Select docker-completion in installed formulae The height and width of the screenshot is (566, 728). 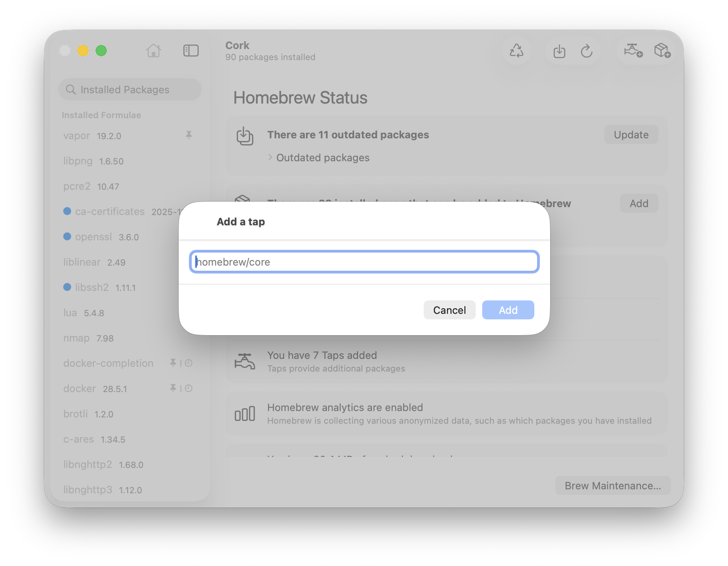108,363
